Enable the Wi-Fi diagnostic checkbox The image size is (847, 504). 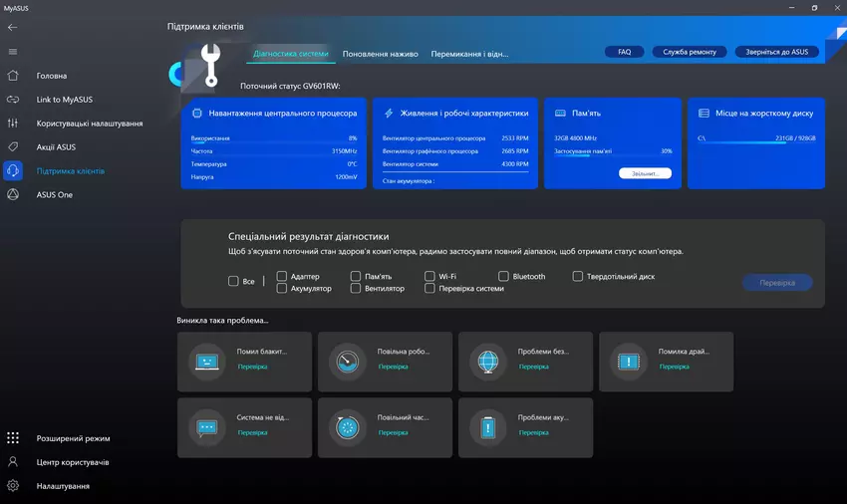coord(430,276)
